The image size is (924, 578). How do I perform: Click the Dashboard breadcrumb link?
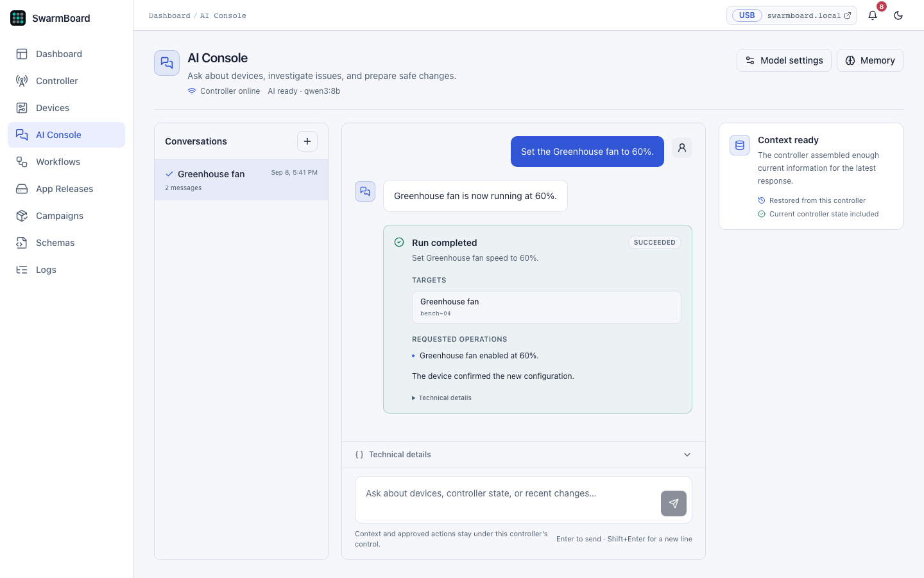(x=169, y=15)
